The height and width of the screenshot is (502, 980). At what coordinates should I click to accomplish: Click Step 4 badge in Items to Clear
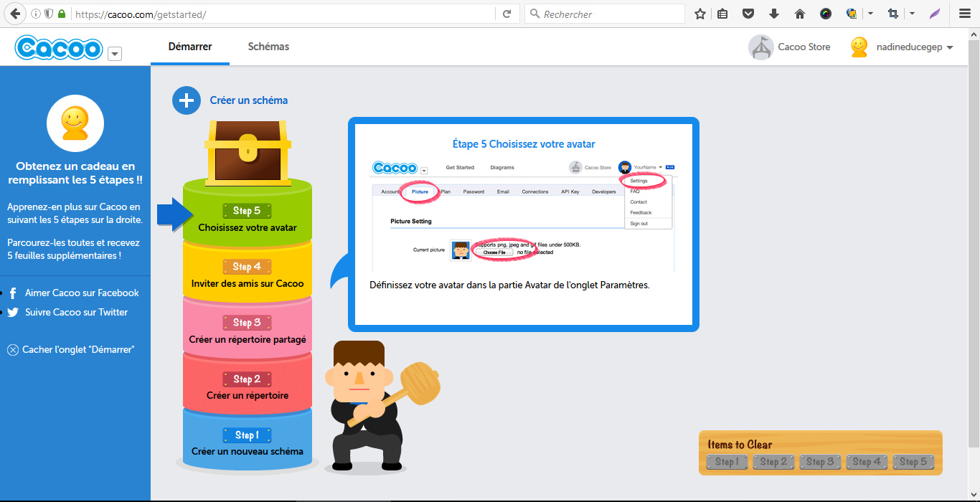point(867,462)
